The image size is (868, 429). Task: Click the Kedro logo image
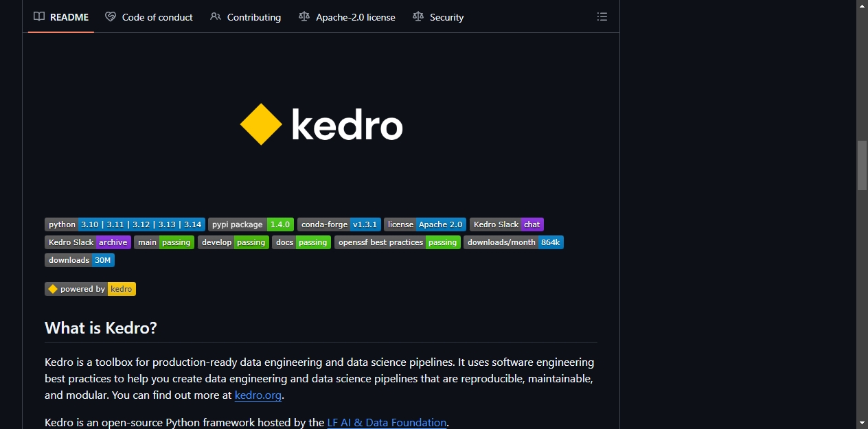321,125
